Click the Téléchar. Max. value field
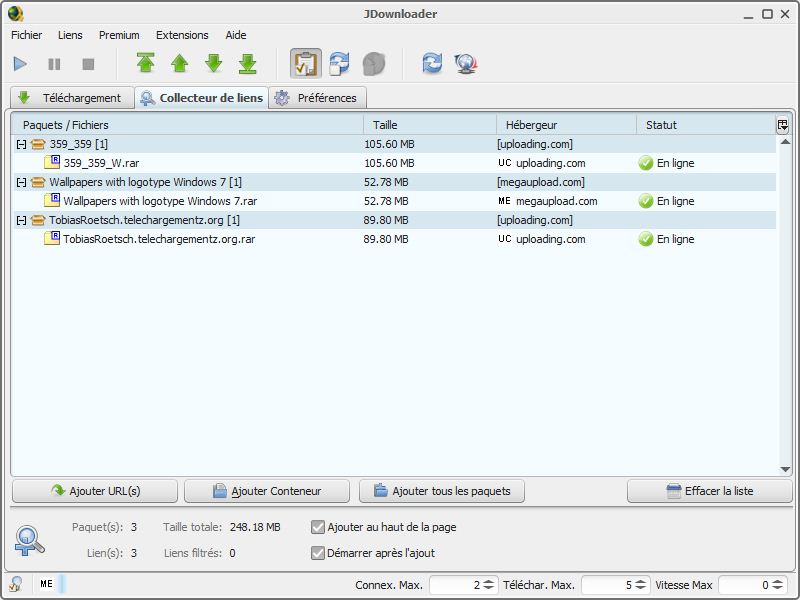This screenshot has height=600, width=800. (x=608, y=585)
